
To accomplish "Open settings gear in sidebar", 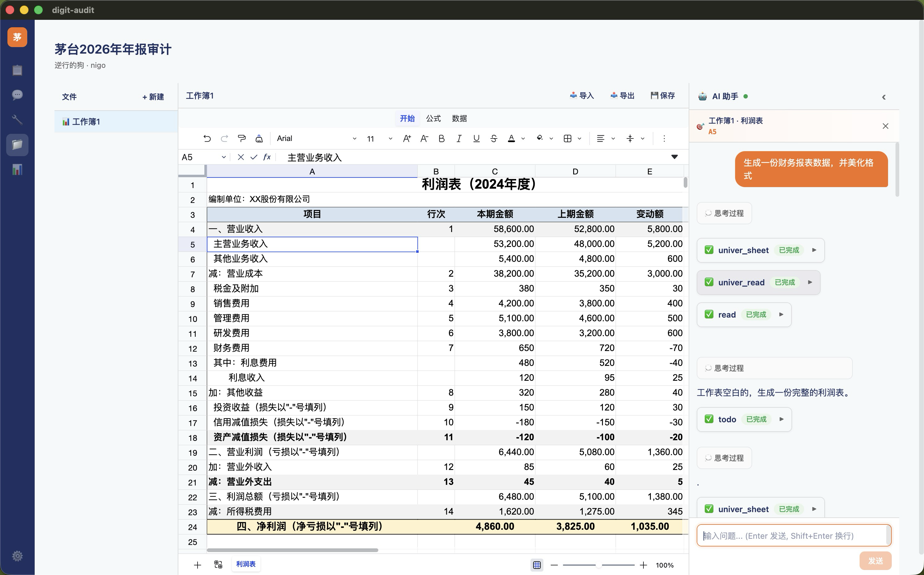I will tap(17, 556).
